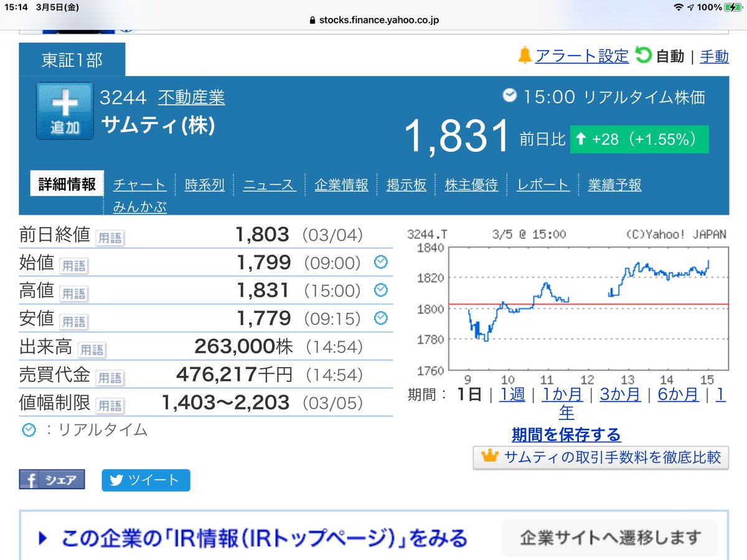Click the company name サムティ(株)

[x=157, y=126]
